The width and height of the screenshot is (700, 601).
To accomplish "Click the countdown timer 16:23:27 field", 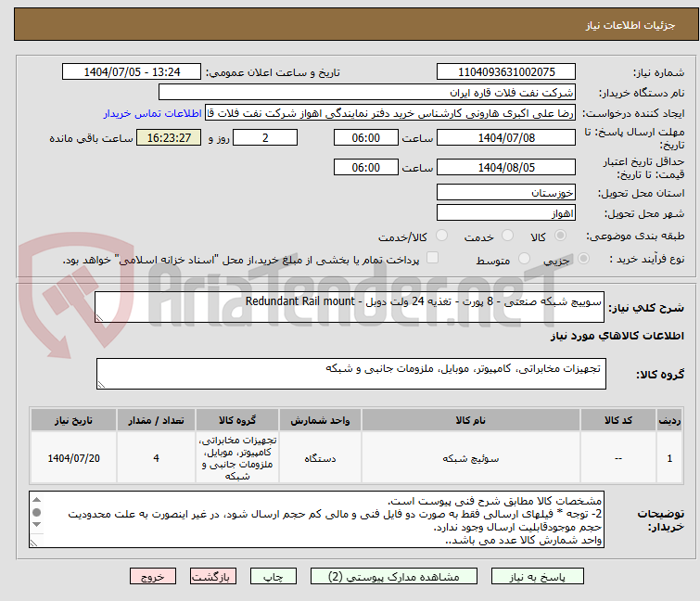I will pos(169,137).
